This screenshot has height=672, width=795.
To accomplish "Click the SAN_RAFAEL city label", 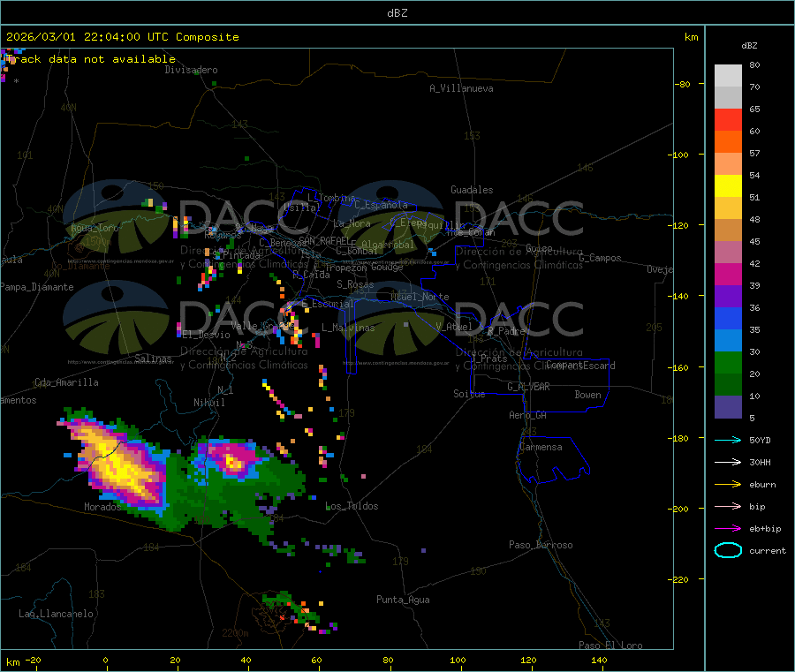I will [x=324, y=240].
